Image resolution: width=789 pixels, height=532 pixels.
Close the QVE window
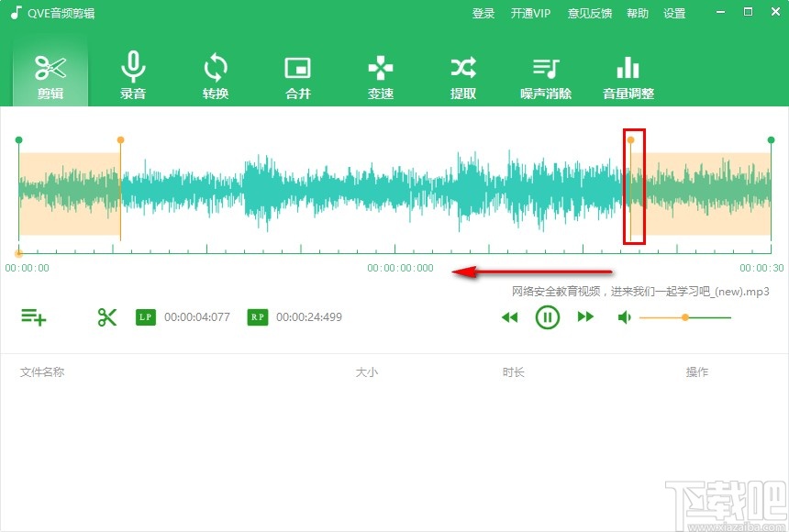pos(775,12)
